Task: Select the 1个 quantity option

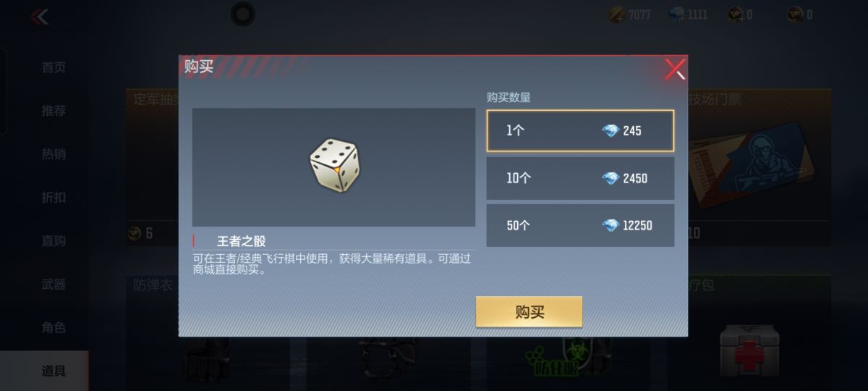Action: (580, 131)
